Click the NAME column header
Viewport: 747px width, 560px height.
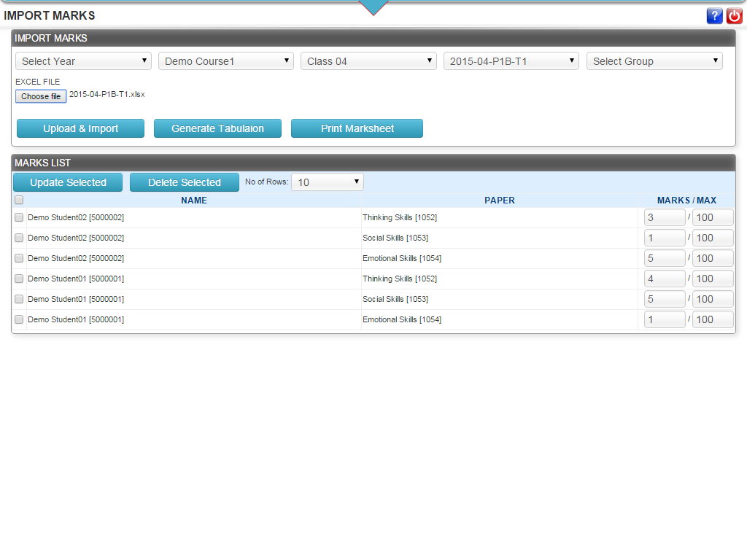point(194,201)
